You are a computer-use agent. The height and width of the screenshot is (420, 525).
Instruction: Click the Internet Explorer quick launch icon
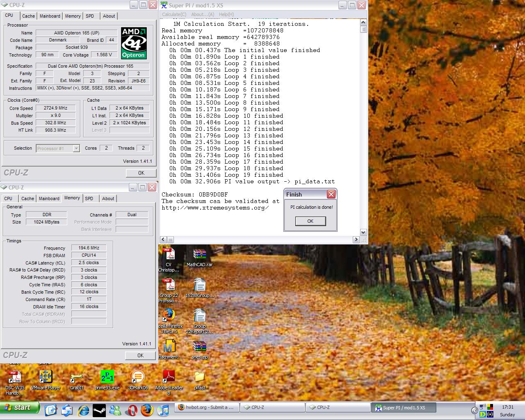point(83,410)
